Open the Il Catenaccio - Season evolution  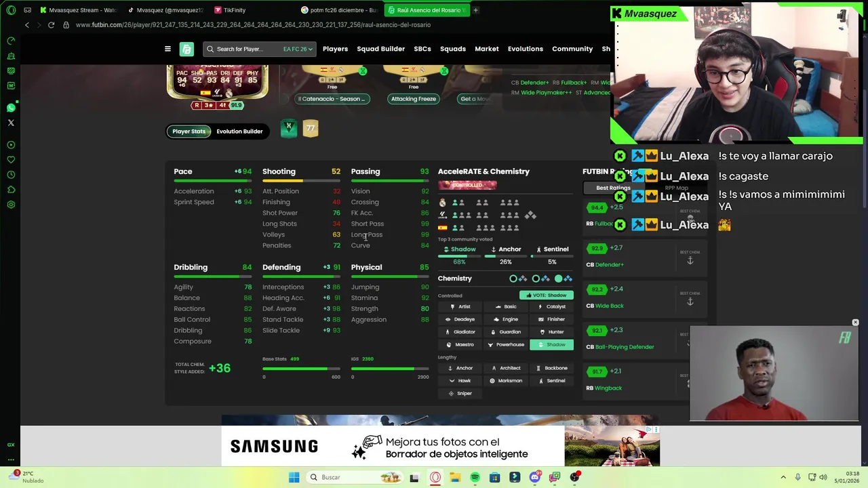(x=332, y=99)
